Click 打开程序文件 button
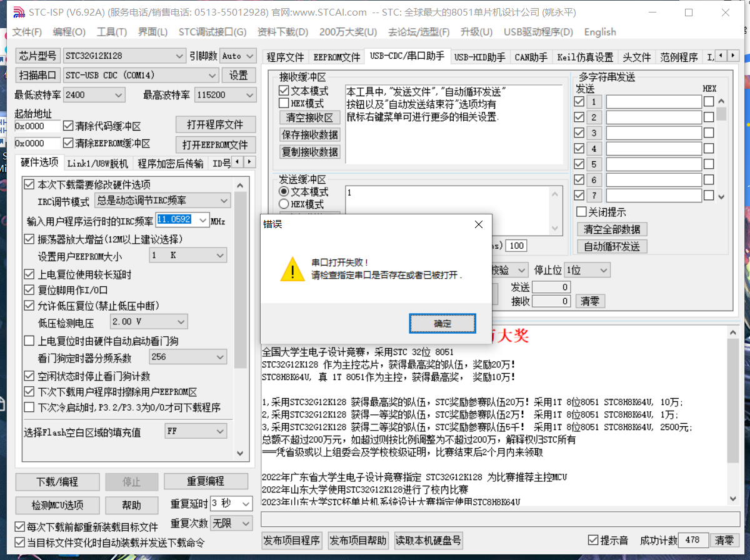This screenshot has height=560, width=750. [216, 124]
